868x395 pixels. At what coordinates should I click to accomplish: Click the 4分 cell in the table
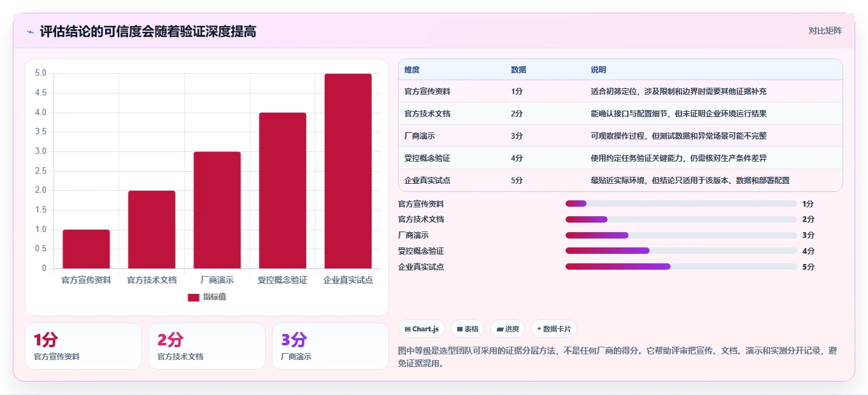click(516, 158)
